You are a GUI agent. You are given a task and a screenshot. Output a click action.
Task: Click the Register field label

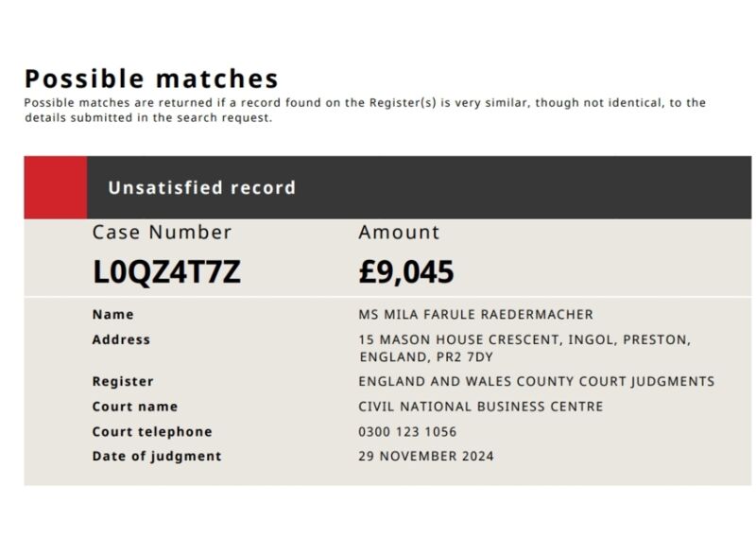(x=123, y=381)
